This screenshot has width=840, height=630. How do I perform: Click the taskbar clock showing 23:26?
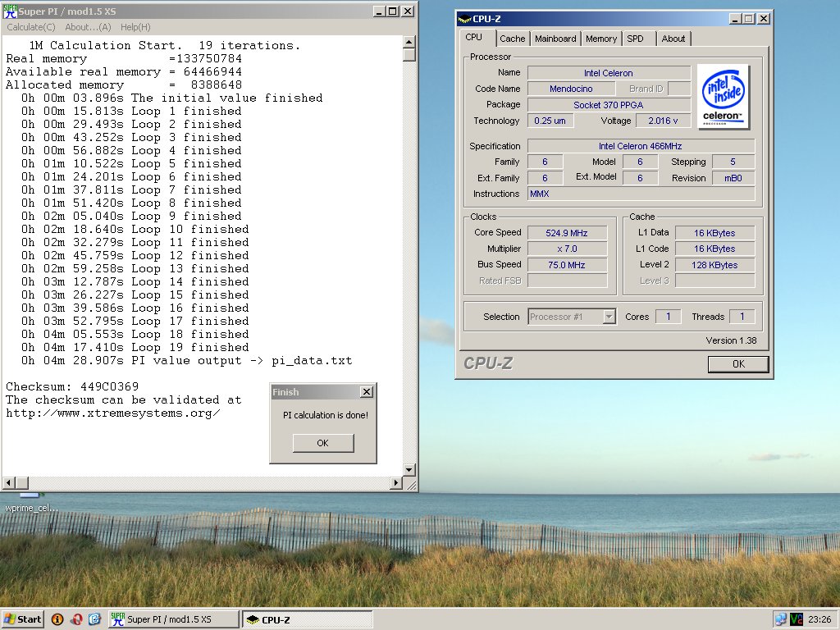819,619
